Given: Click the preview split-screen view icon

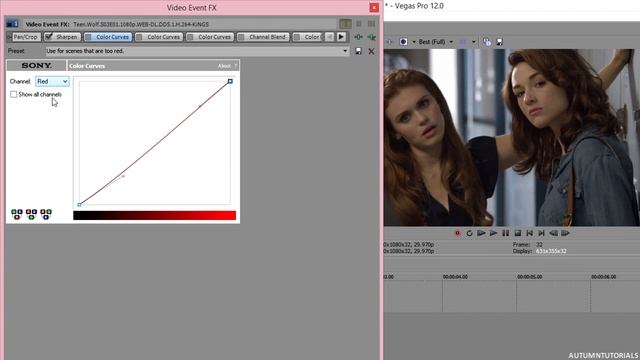Looking at the screenshot, I should pyautogui.click(x=403, y=42).
